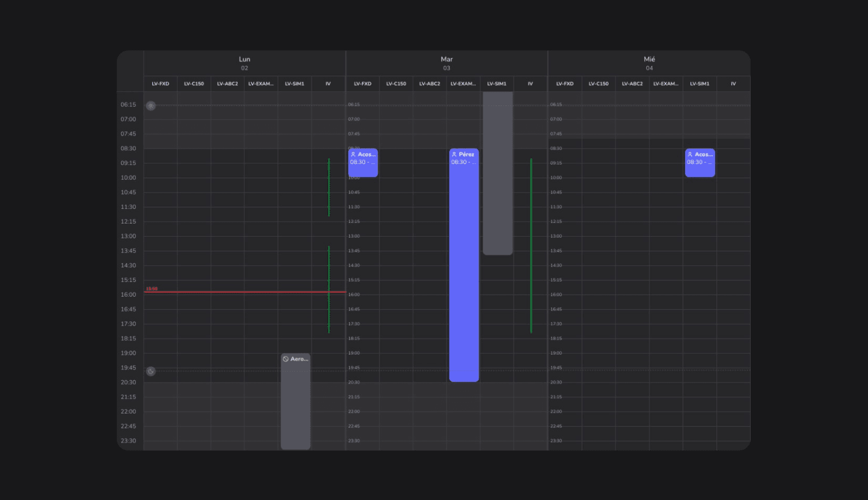Viewport: 868px width, 500px height.
Task: Select the gray blocked slot in Tuesday LV-SIM1
Action: click(x=497, y=175)
